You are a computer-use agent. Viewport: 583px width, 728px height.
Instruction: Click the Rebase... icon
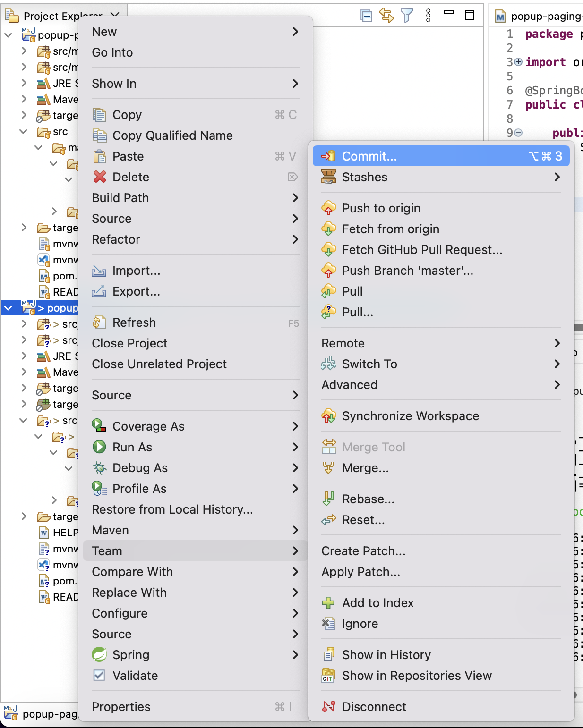click(328, 499)
